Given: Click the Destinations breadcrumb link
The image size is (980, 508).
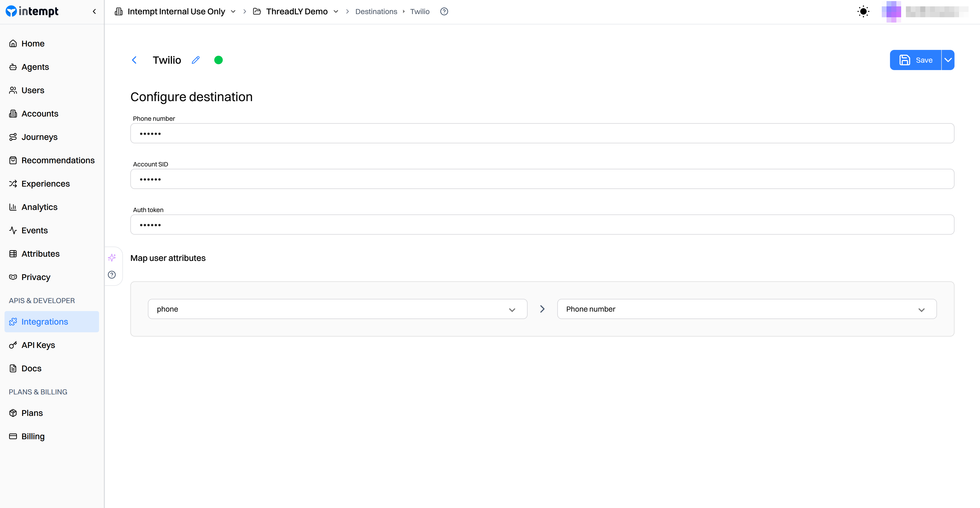Looking at the screenshot, I should [x=376, y=11].
